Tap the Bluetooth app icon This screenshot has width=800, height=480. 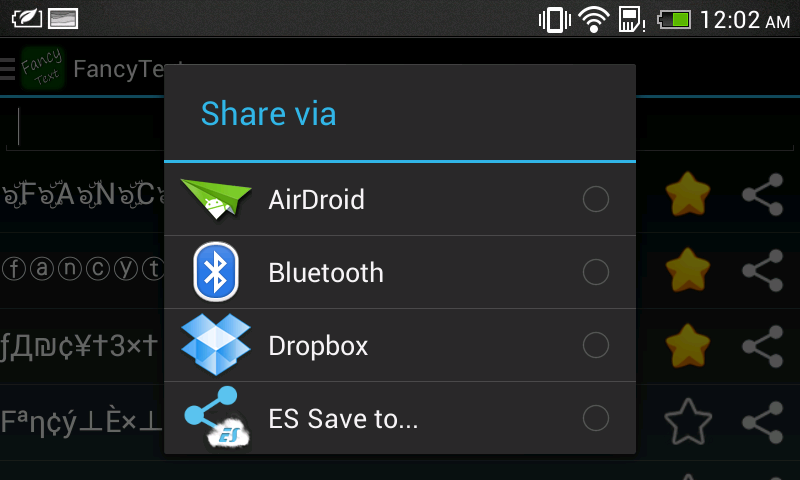coord(216,272)
